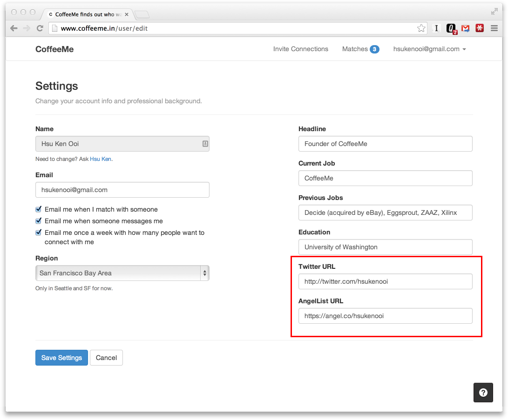Image resolution: width=508 pixels, height=420 pixels.
Task: Expand the hsukenooi@gmail.com account menu
Action: pyautogui.click(x=429, y=49)
